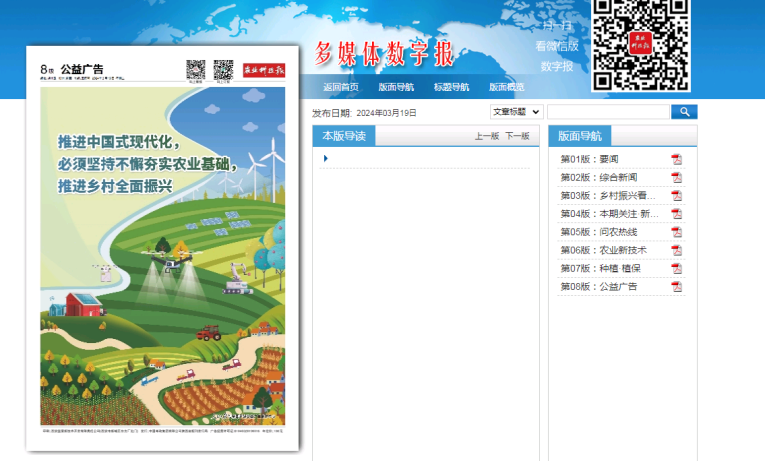Open PDF icon for 第08版 公益广告
Viewport: 765px width, 461px height.
[676, 287]
